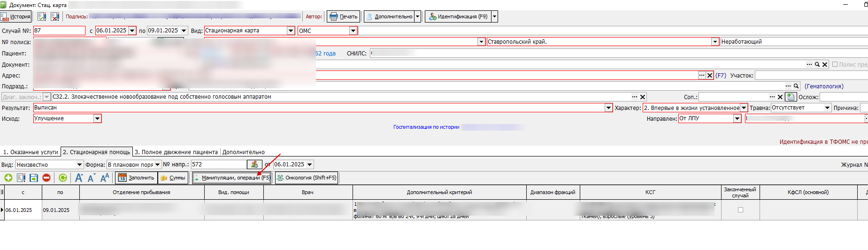The image size is (868, 250).
Task: Click the red delete record icon
Action: click(46, 178)
